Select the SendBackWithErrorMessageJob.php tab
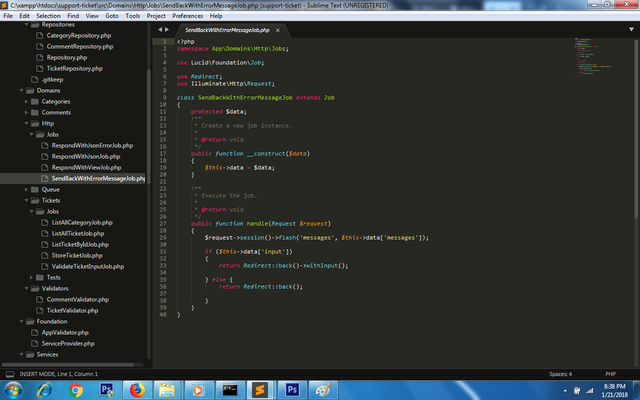 [x=227, y=30]
